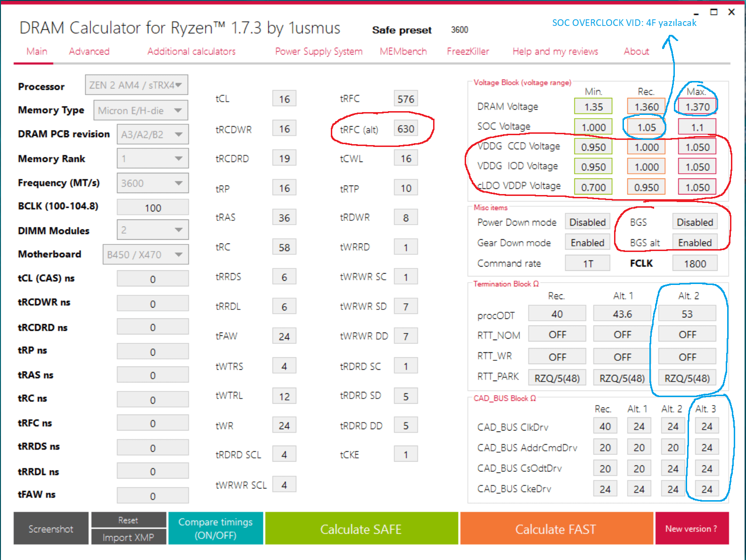746x560 pixels.
Task: Select the procODT Alt. 1 value 43.6
Action: pyautogui.click(x=622, y=314)
